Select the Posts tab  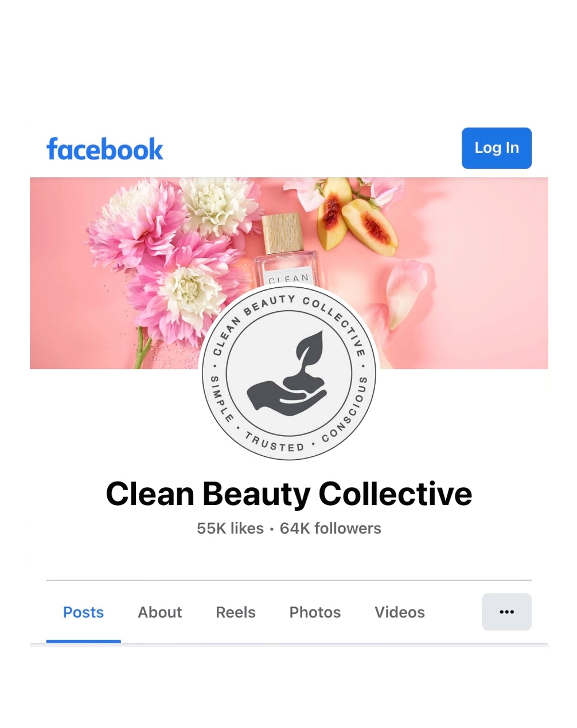(83, 612)
